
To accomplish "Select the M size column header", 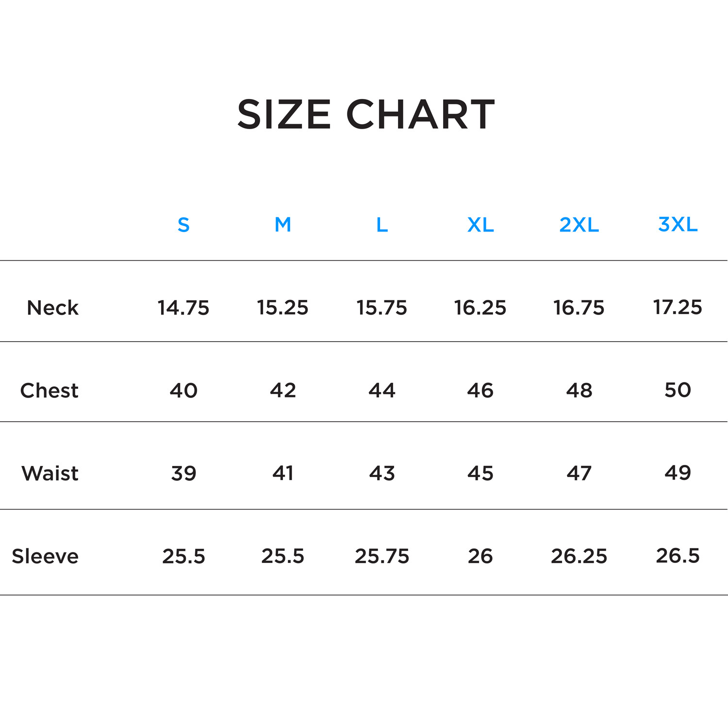I will coord(283,225).
